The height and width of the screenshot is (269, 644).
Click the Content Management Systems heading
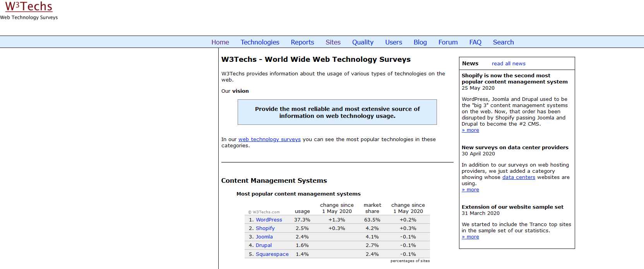(x=274, y=180)
